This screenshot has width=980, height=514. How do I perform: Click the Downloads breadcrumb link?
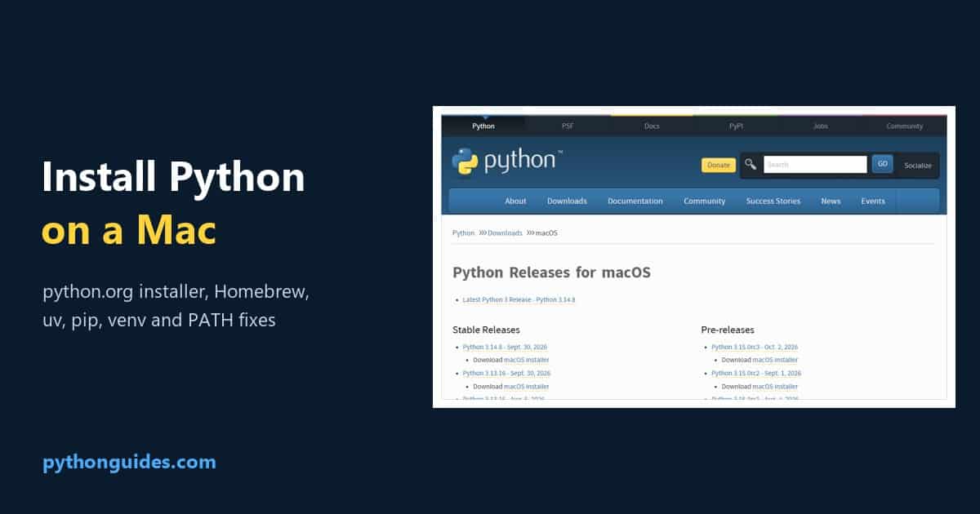505,233
